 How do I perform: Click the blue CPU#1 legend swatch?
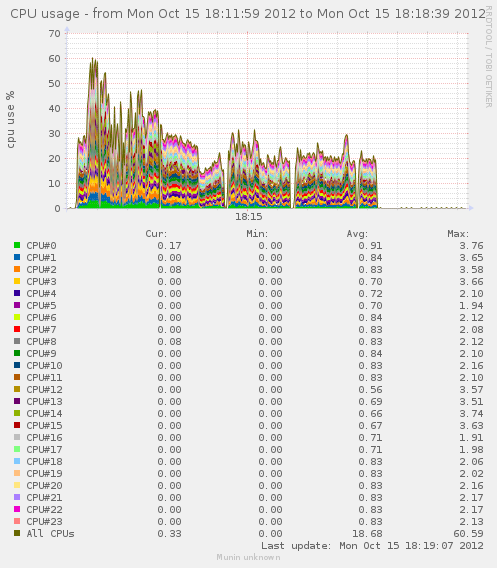[x=17, y=257]
